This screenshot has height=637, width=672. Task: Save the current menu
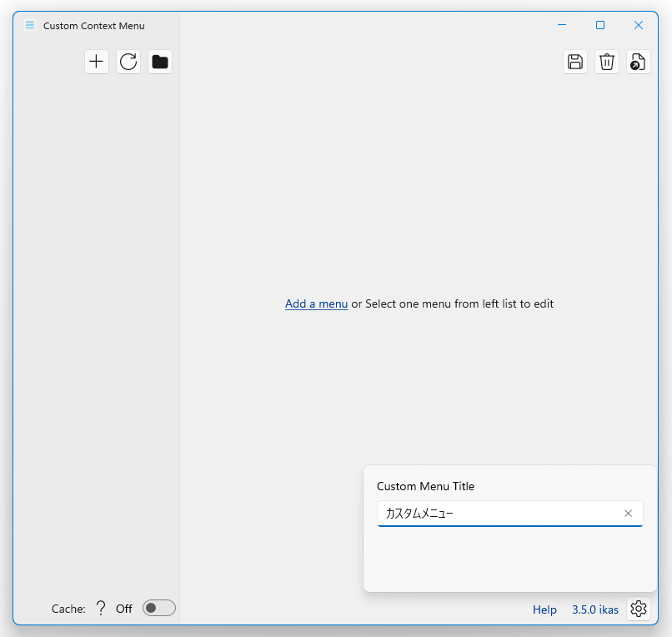575,62
